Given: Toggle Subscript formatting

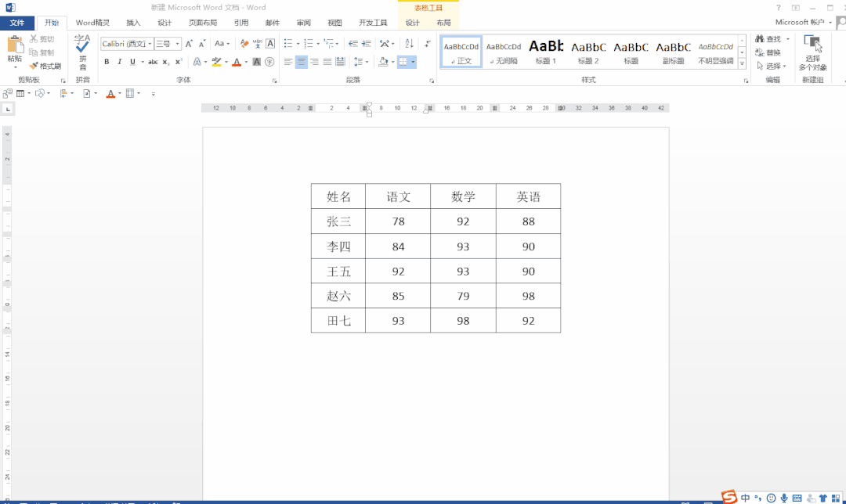Looking at the screenshot, I should point(165,62).
